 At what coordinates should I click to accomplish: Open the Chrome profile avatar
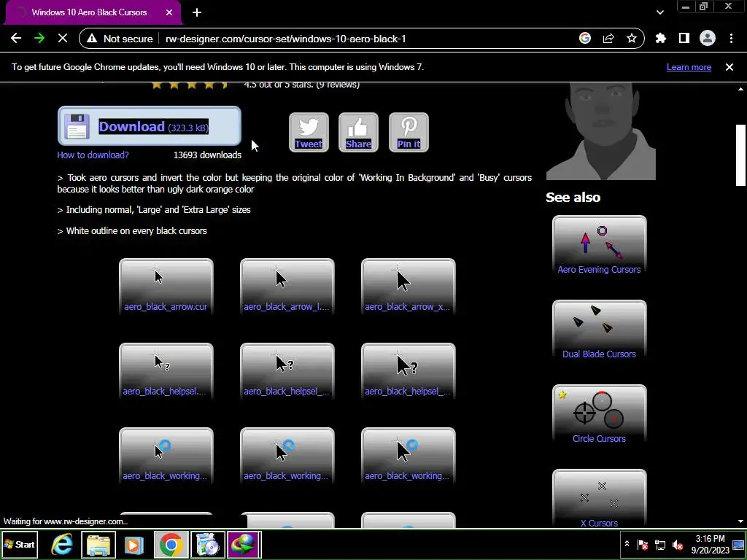[x=708, y=39]
